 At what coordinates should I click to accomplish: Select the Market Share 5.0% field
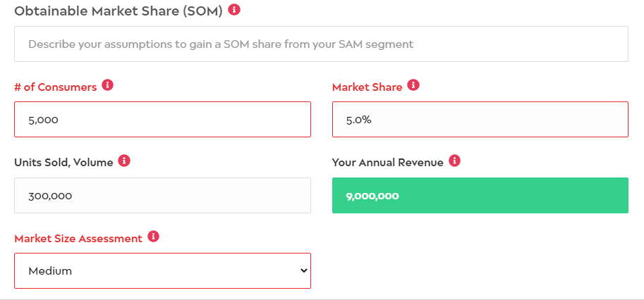point(480,119)
